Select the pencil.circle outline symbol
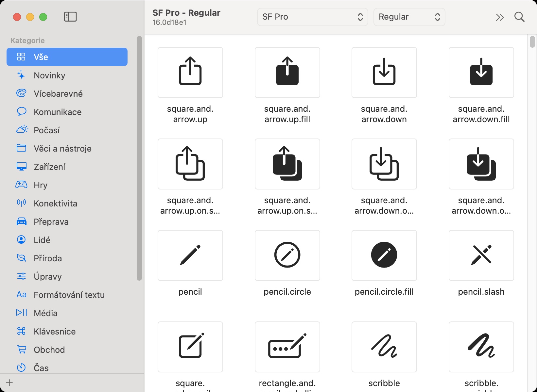537x392 pixels. [287, 255]
